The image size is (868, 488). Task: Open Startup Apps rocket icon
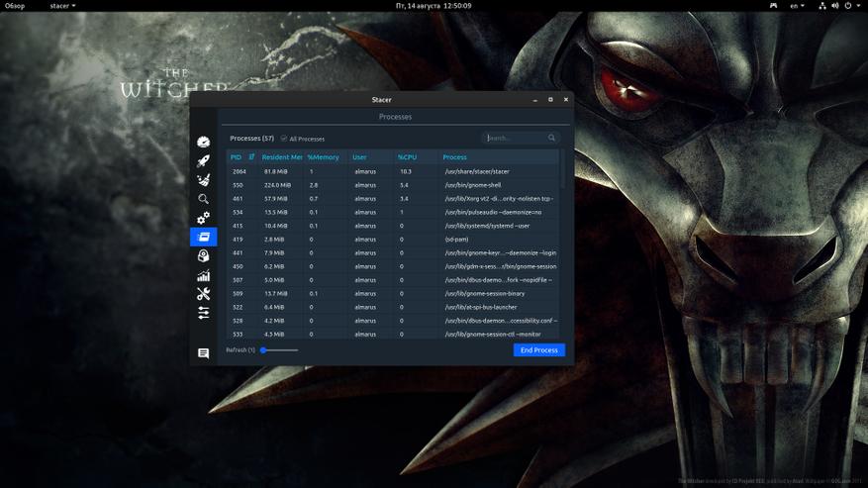[x=203, y=160]
